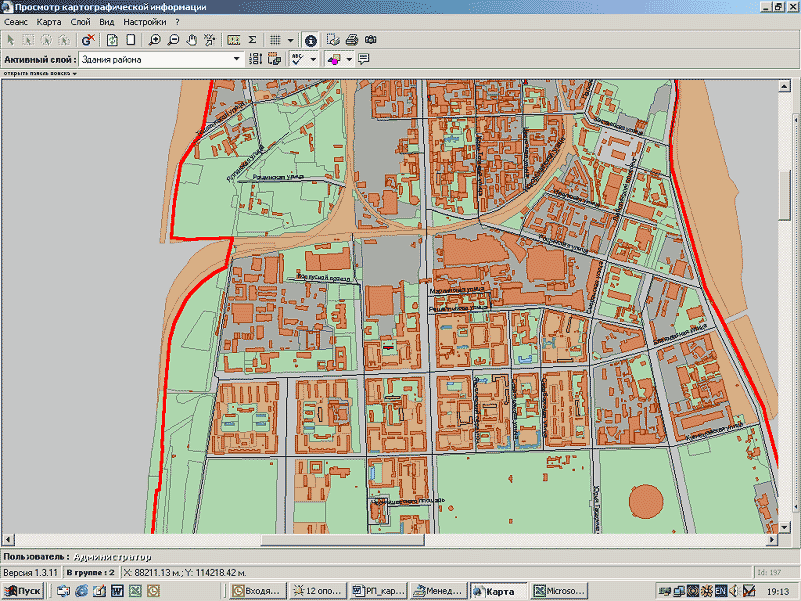
Task: Click the zoom in magnifier tool
Action: pyautogui.click(x=154, y=40)
